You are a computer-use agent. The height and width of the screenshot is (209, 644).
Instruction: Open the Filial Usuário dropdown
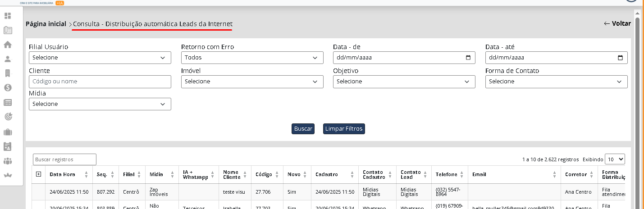100,58
